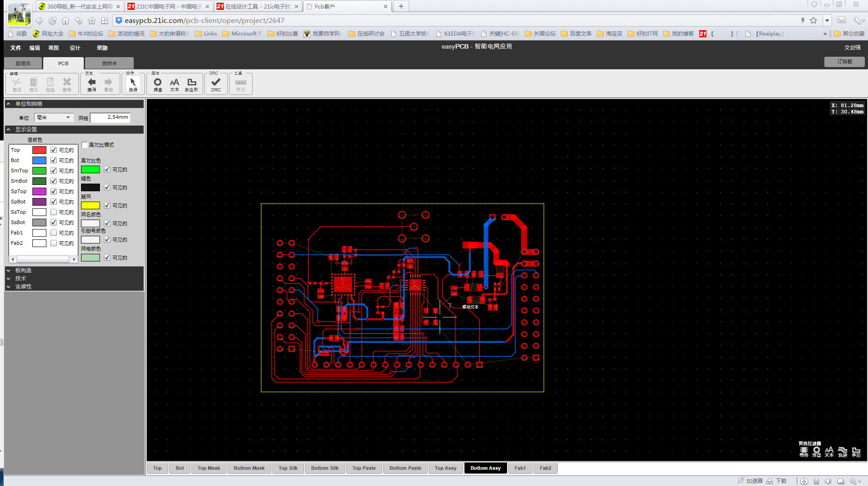Bookmark page with star icon in address bar
868x486 pixels.
point(813,20)
